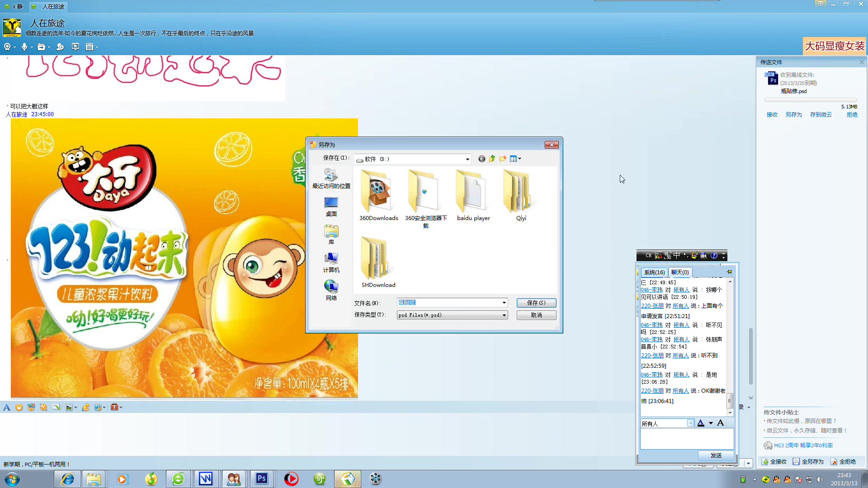
Task: Expand the video call options arrow
Action: (14, 47)
